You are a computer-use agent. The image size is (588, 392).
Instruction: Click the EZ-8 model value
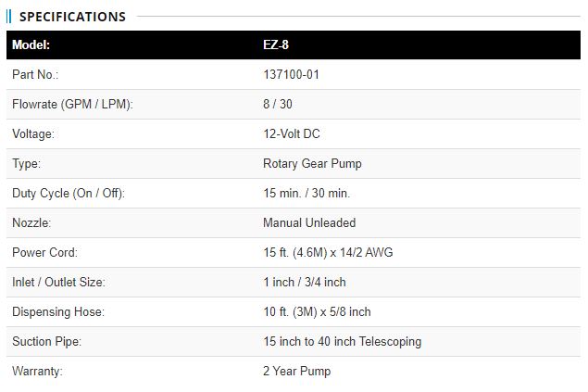click(x=276, y=45)
